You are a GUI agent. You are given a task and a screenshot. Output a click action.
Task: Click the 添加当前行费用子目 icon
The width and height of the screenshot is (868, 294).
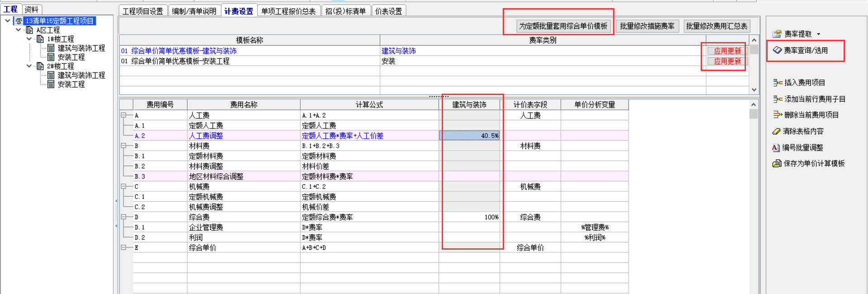(777, 99)
